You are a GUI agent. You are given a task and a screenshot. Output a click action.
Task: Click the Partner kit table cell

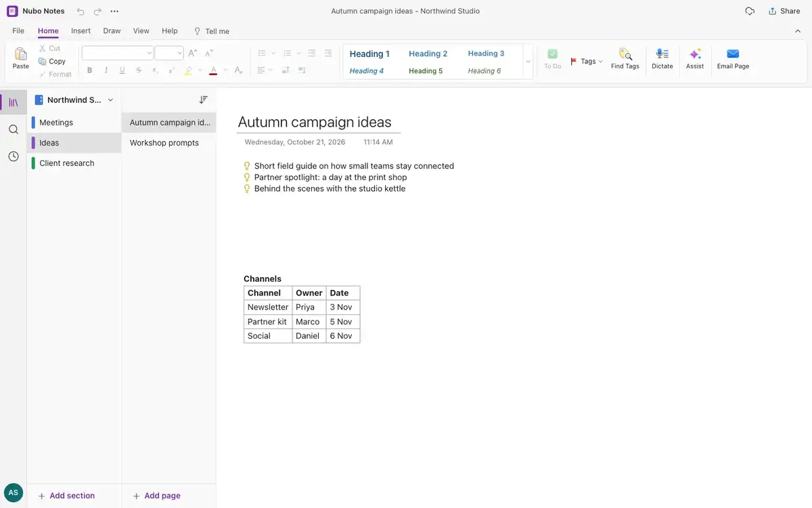267,322
